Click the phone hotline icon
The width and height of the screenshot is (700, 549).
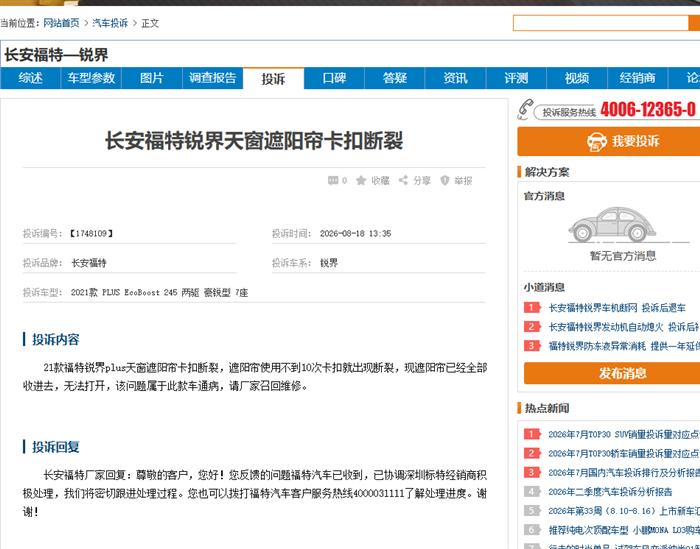click(x=525, y=109)
